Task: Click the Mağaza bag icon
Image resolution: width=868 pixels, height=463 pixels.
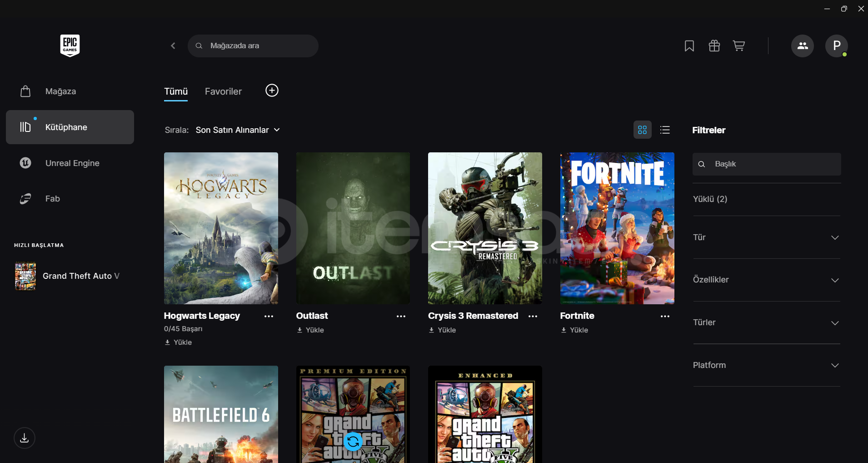Action: [x=25, y=91]
